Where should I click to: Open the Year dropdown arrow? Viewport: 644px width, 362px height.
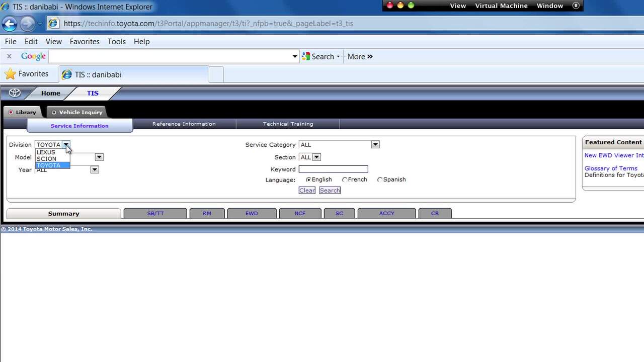95,169
